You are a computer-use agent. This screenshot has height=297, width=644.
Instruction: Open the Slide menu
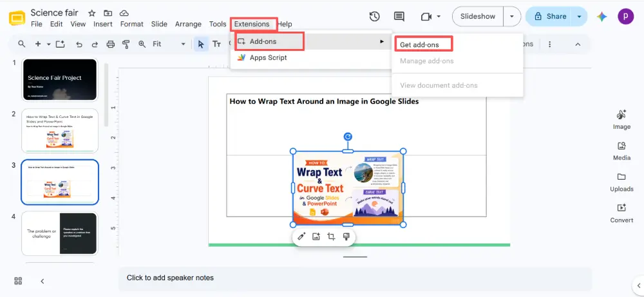coord(159,24)
